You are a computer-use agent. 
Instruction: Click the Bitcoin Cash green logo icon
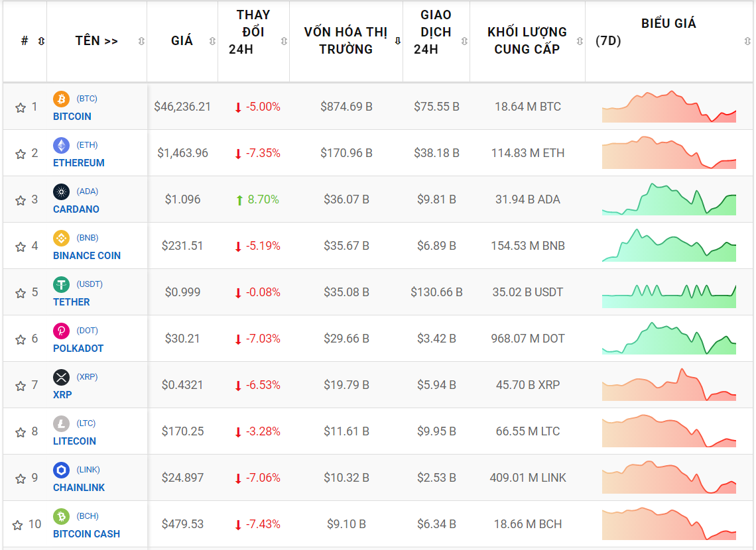coord(61,516)
